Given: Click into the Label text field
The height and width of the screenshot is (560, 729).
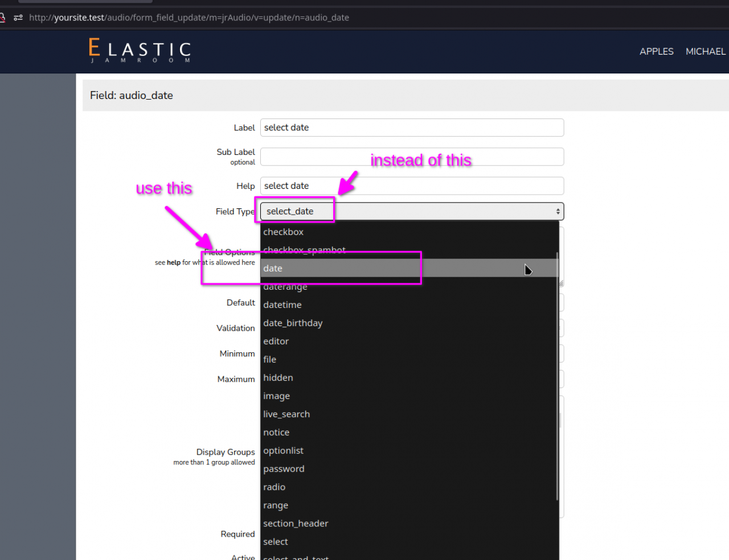Looking at the screenshot, I should point(412,127).
